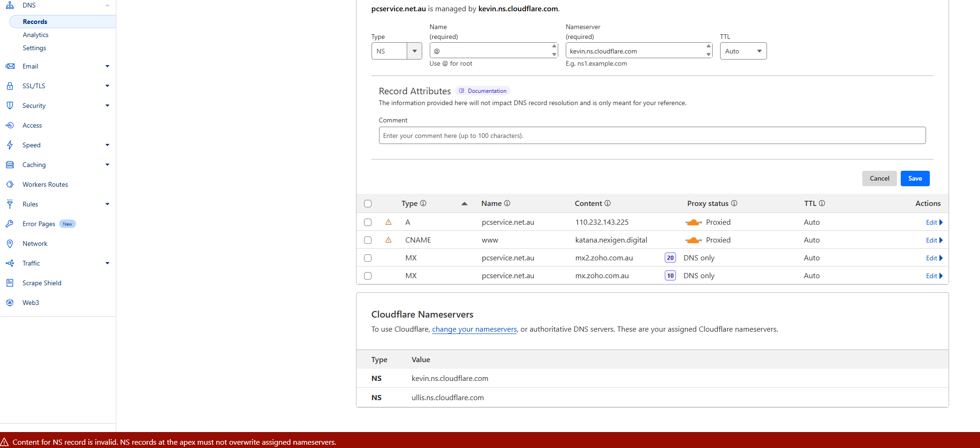
Task: Click the Rules funnel icon
Action: tap(10, 204)
